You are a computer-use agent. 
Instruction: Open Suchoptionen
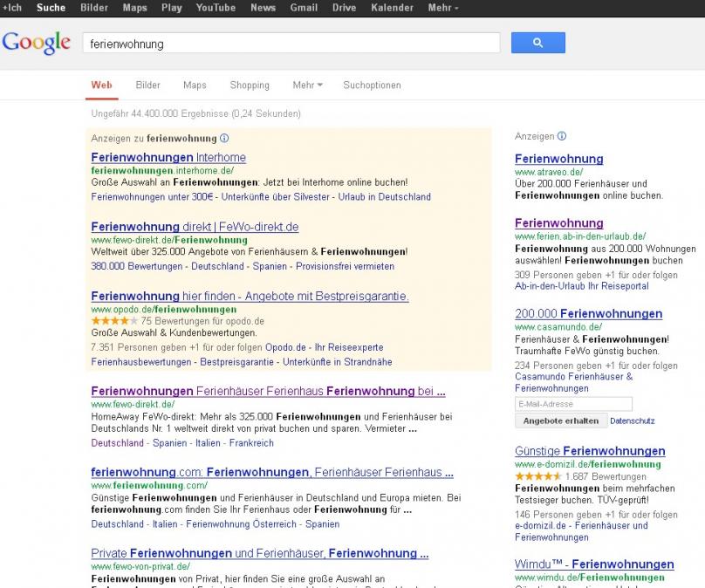pos(372,85)
